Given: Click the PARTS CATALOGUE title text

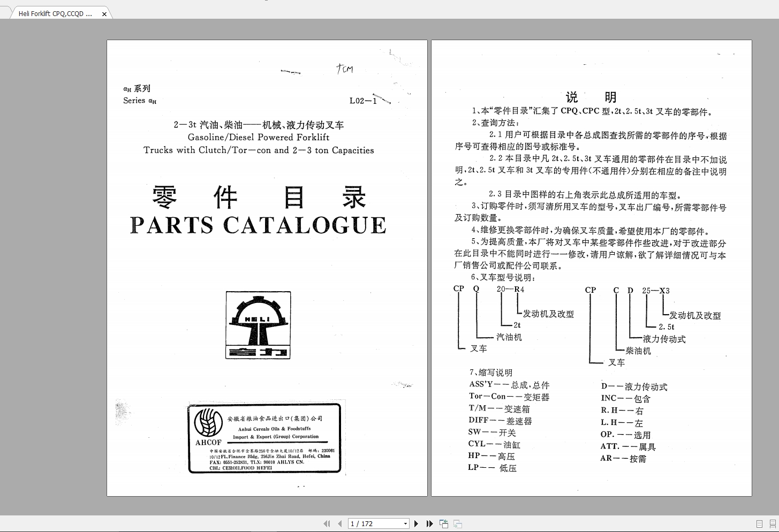Looking at the screenshot, I should (259, 225).
